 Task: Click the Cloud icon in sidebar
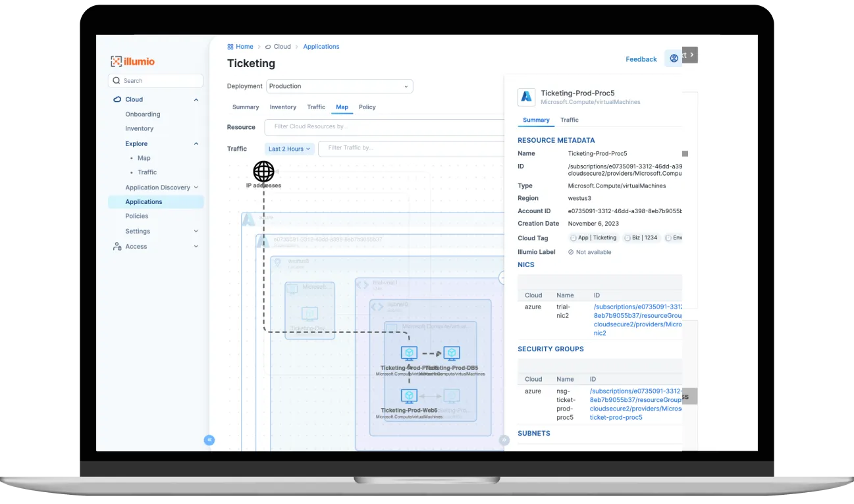coord(117,99)
